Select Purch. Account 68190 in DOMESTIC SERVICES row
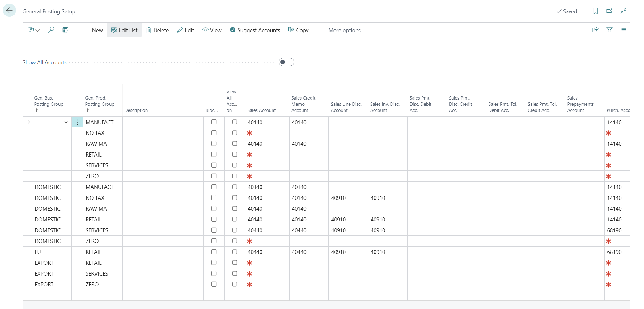The height and width of the screenshot is (309, 644). pyautogui.click(x=614, y=230)
